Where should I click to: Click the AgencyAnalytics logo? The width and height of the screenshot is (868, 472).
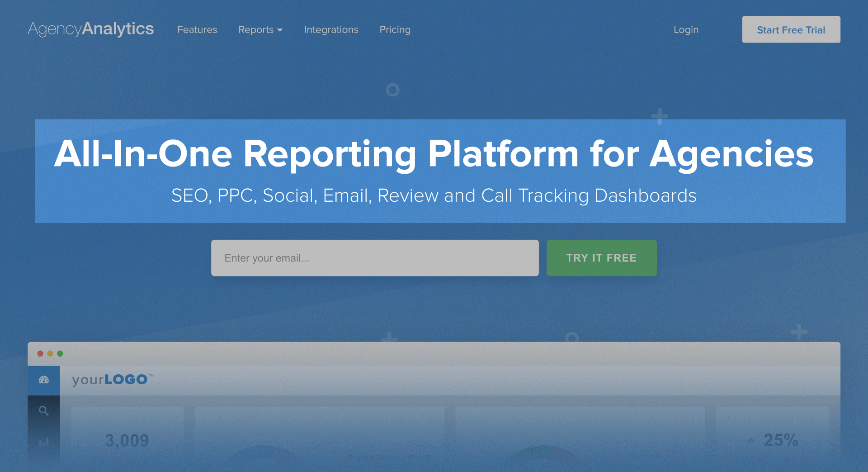91,29
